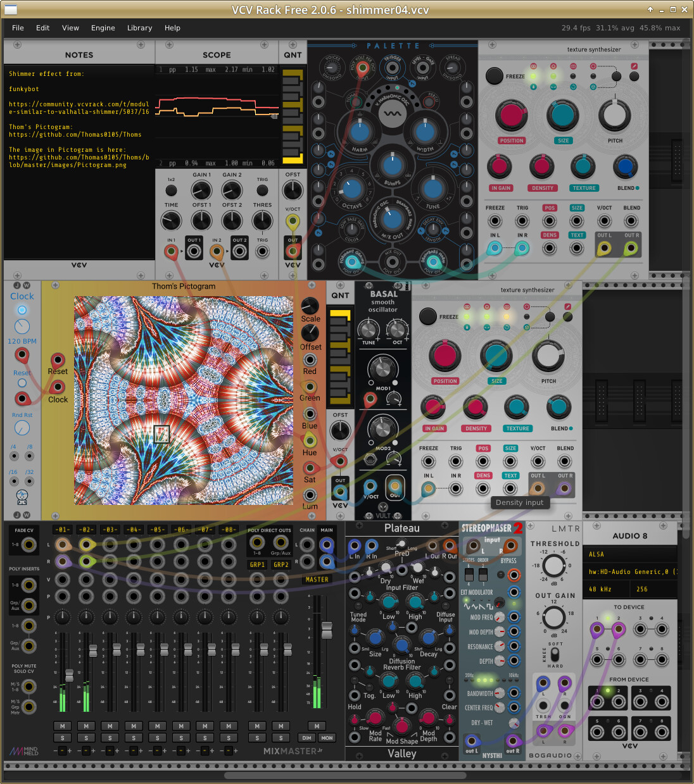Image resolution: width=694 pixels, height=784 pixels.
Task: Click MixMaster track -02- volume fader
Action: point(93,650)
